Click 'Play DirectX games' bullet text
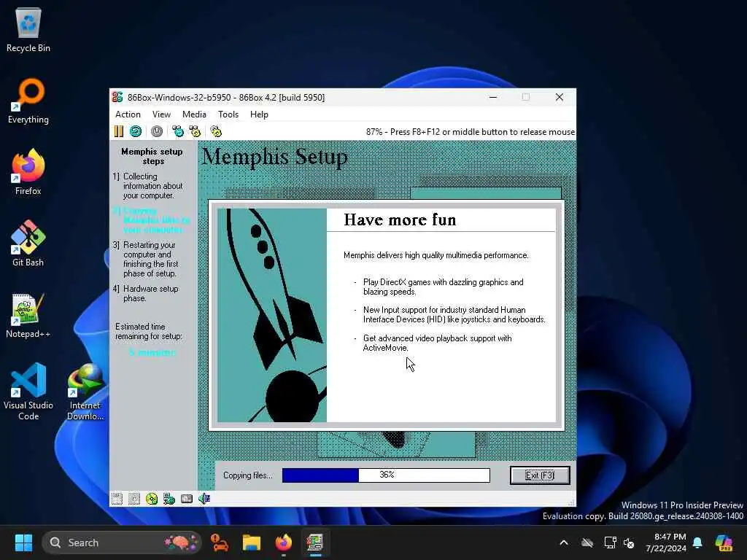The width and height of the screenshot is (747, 560). [443, 287]
